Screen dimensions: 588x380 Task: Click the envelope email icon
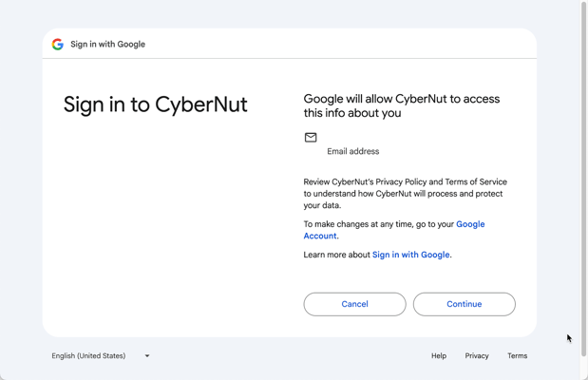[x=311, y=138]
